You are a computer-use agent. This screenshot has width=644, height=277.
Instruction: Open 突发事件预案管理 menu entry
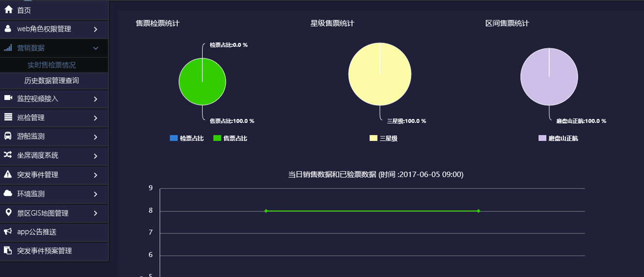(54, 251)
